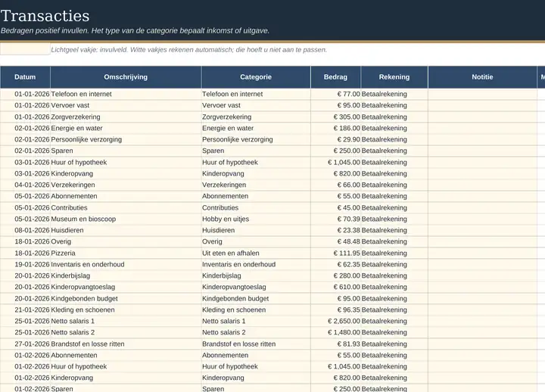Screen dimensions: 545x392
Task: Select the Notitie column header
Action: pos(482,77)
